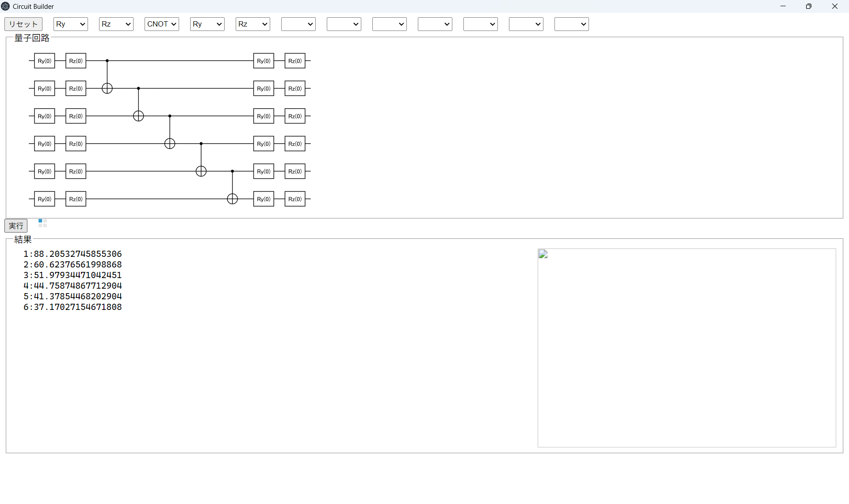Image resolution: width=849 pixels, height=504 pixels.
Task: Click first Ry(0) gate on top qubit
Action: [x=45, y=61]
